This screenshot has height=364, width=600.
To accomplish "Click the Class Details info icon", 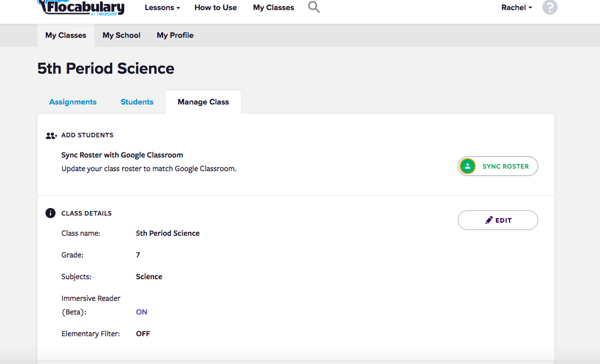I will pyautogui.click(x=51, y=213).
